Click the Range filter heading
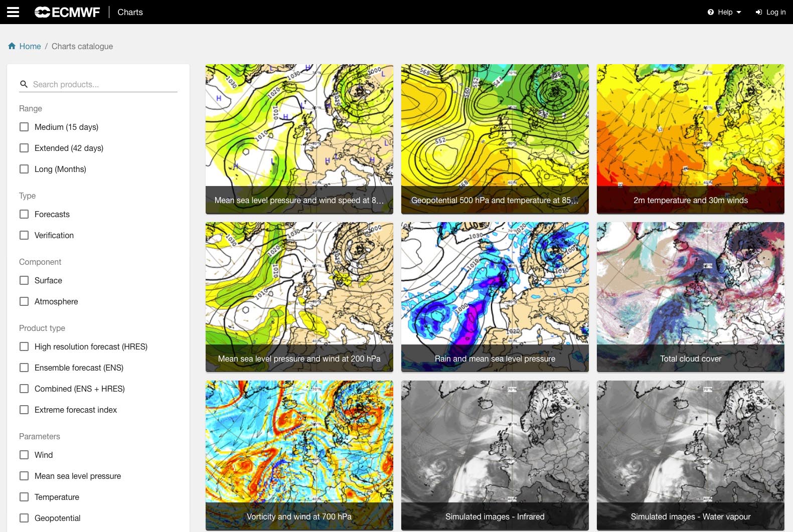 [31, 108]
